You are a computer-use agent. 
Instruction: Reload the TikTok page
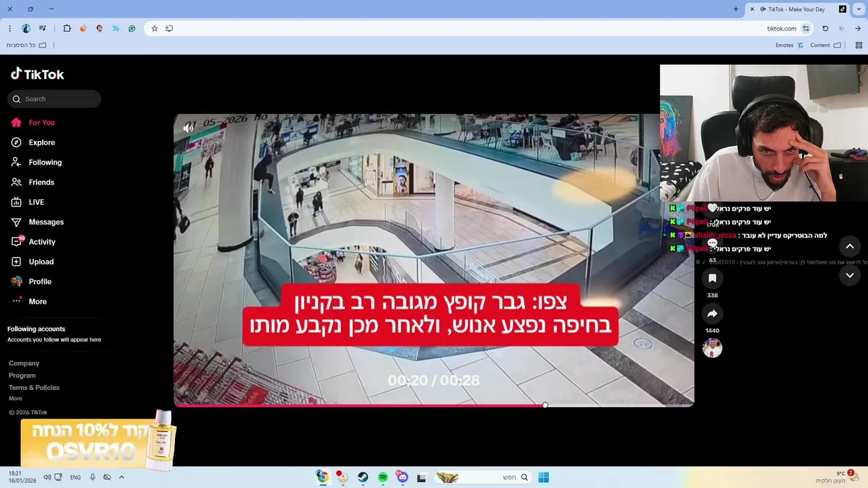[x=825, y=28]
